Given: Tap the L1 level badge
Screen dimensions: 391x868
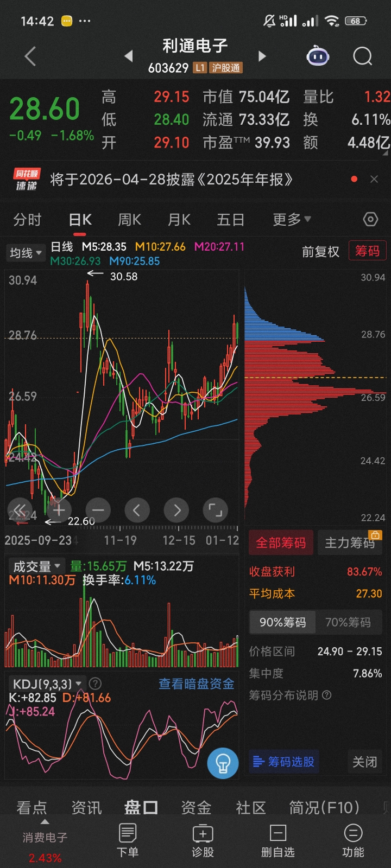Looking at the screenshot, I should 200,68.
